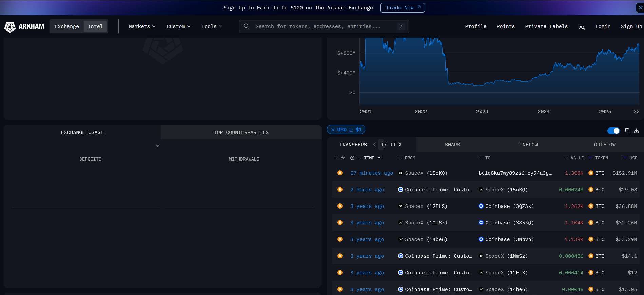644x295 pixels.
Task: Close the sign-up promo banner
Action: tap(641, 8)
